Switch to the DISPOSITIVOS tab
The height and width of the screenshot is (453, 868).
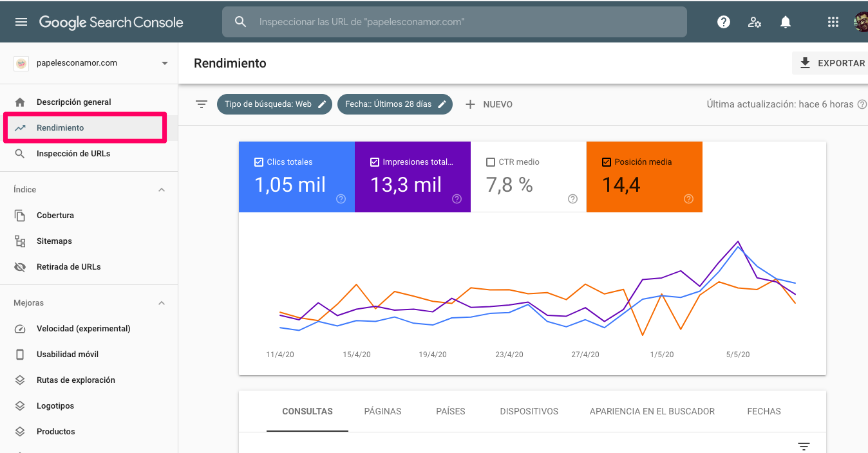point(529,411)
